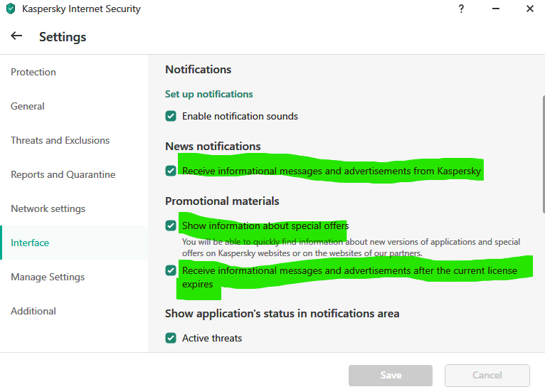Image resolution: width=545 pixels, height=392 pixels.
Task: Click the Cancel button
Action: tap(487, 376)
